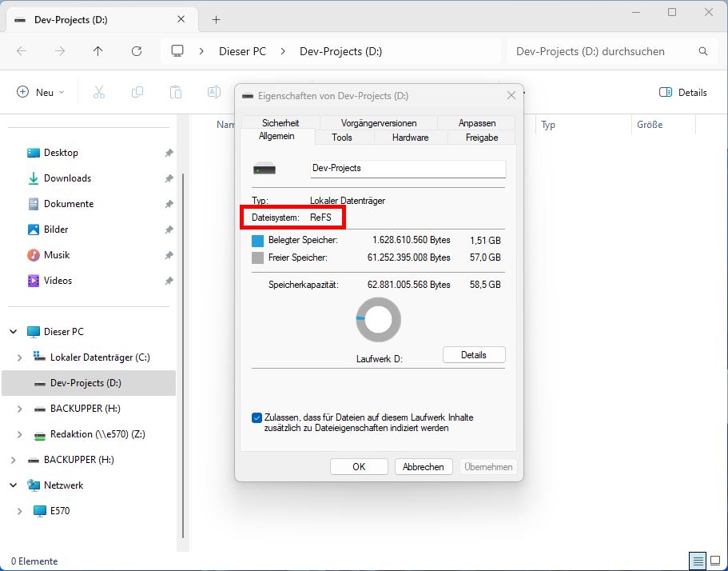Click the OK button in the properties dialog

tap(359, 466)
